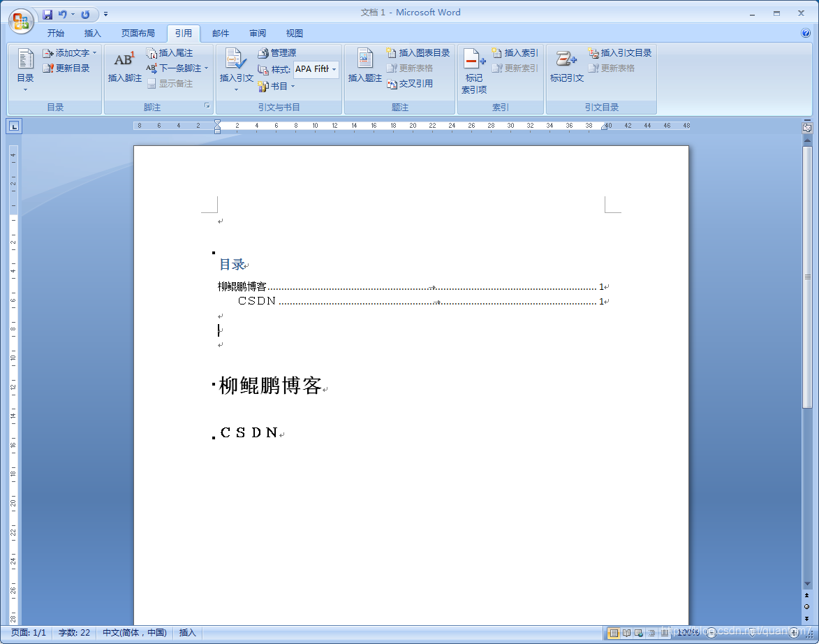Click the zoom out minus button

point(711,633)
